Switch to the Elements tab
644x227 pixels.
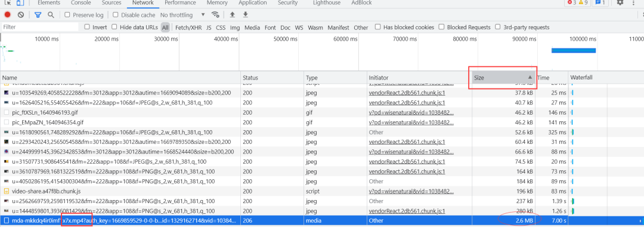pos(49,3)
